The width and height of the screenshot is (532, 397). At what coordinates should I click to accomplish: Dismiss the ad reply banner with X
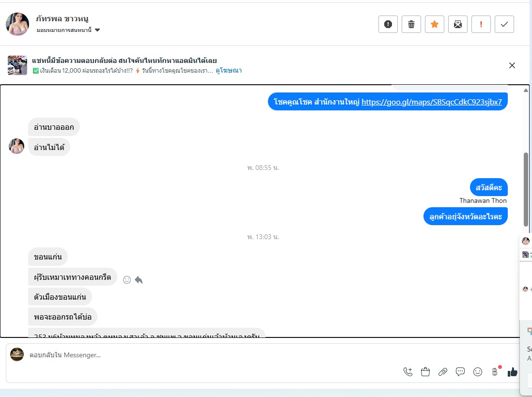512,65
